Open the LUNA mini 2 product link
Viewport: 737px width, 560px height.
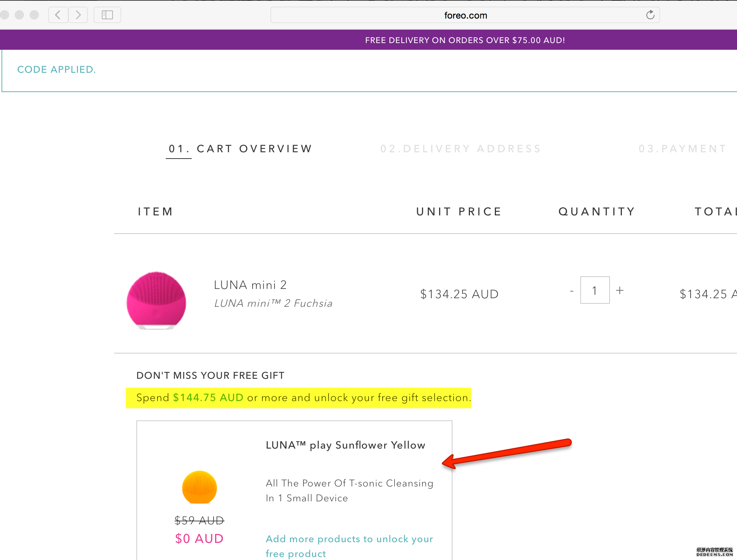pos(250,285)
